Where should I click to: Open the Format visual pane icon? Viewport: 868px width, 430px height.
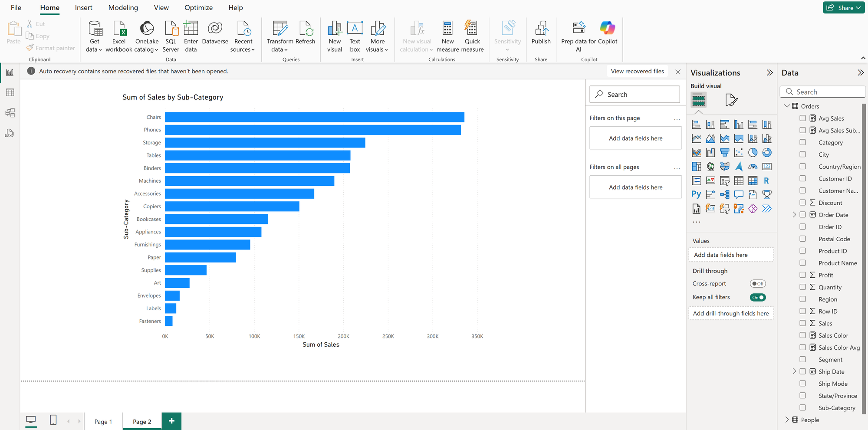click(x=731, y=100)
